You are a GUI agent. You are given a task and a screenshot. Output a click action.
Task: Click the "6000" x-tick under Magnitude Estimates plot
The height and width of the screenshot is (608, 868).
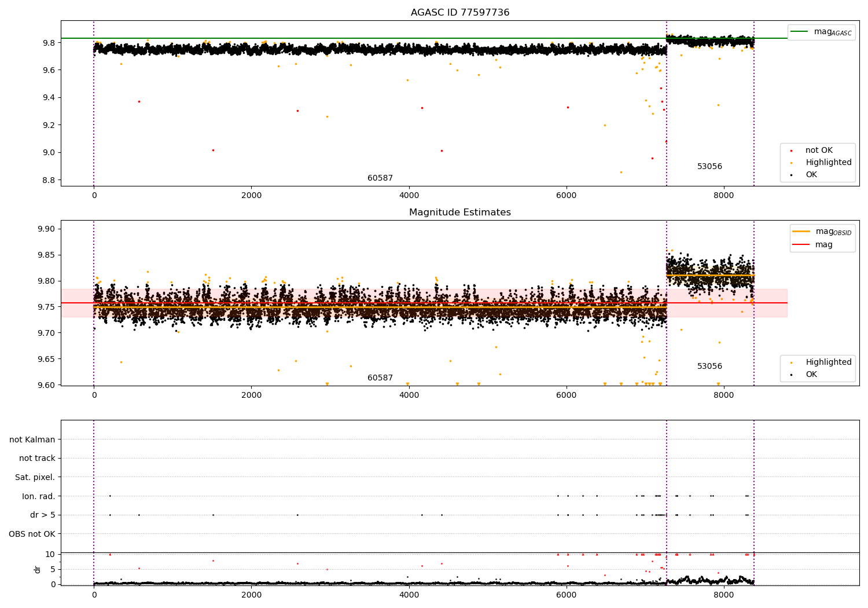[x=567, y=395]
